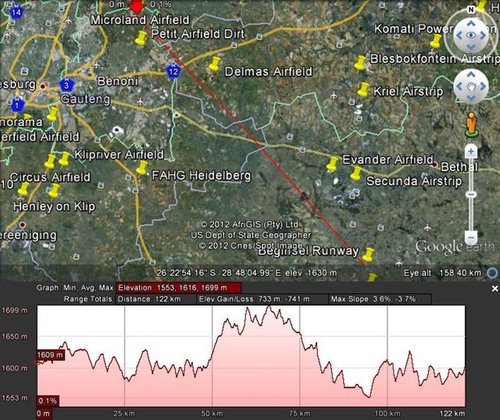Click the FAHG Heidelberg yellow pushpin
The image size is (500, 420).
pos(142,167)
